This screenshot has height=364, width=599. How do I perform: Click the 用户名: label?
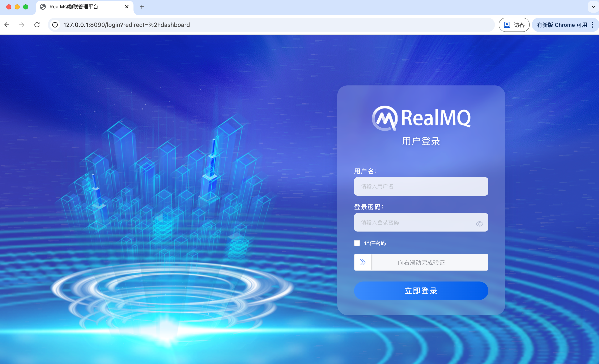pos(365,171)
